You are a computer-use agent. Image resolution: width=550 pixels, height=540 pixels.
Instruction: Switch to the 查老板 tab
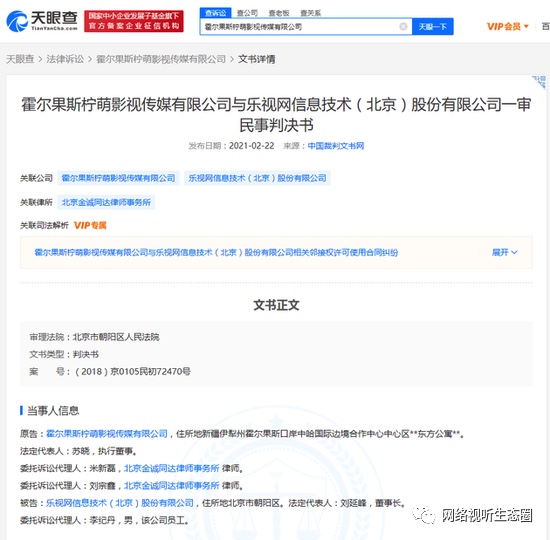[x=279, y=13]
